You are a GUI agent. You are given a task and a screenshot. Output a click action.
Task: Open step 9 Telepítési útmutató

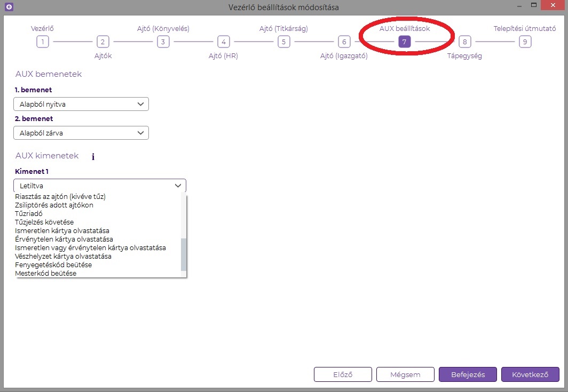pyautogui.click(x=525, y=42)
